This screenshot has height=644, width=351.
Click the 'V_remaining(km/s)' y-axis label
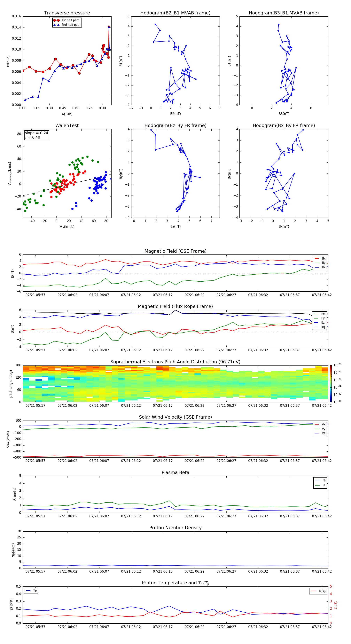point(10,173)
